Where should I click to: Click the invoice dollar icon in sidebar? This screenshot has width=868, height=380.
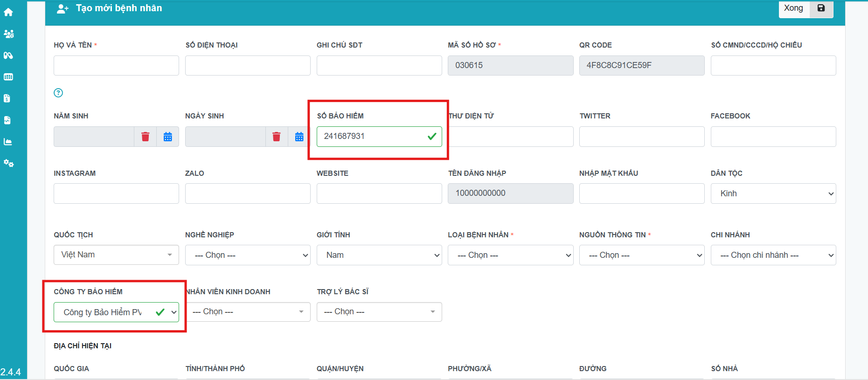pyautogui.click(x=7, y=98)
